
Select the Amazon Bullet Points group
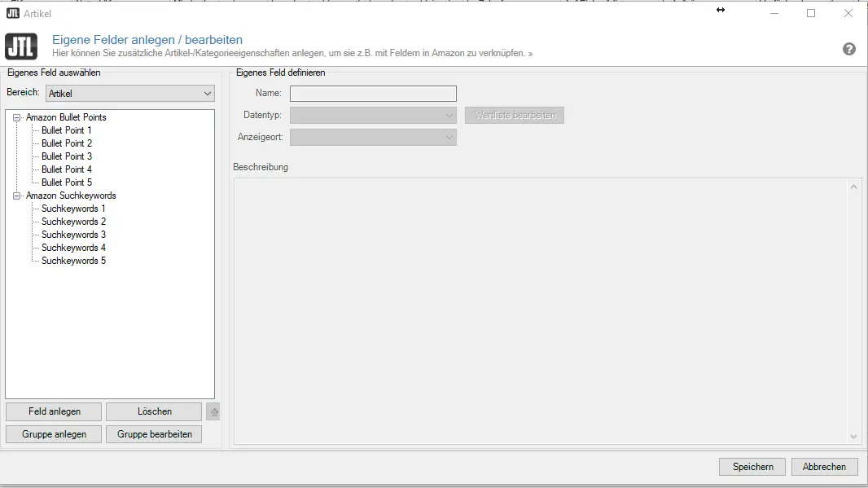66,117
